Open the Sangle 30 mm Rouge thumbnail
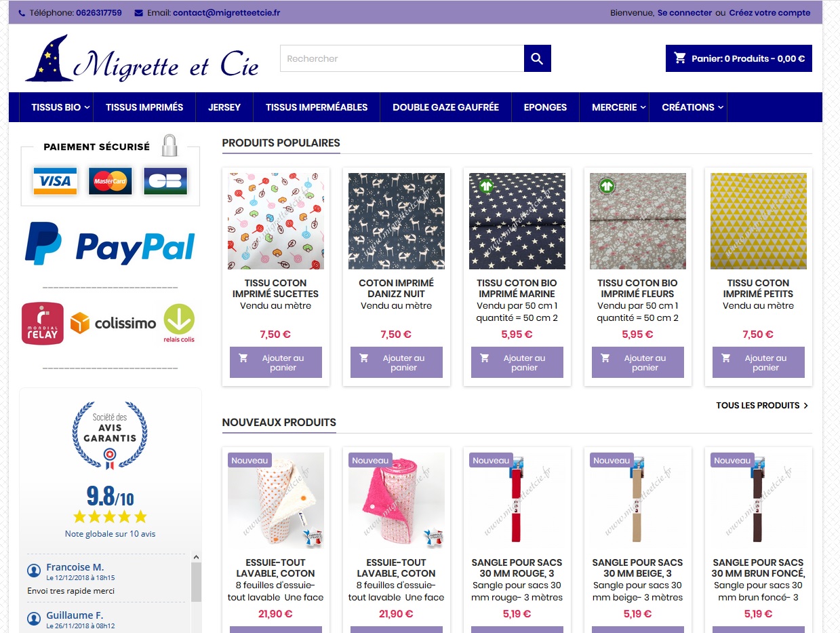 [x=517, y=501]
